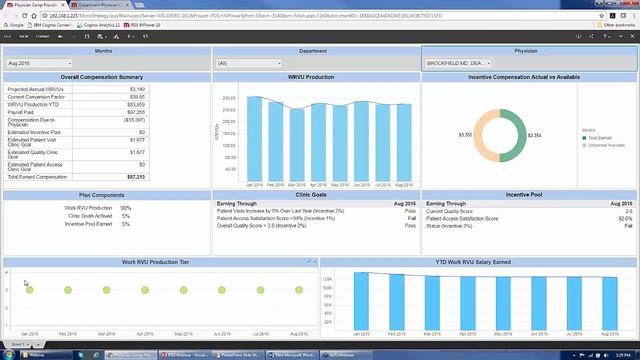Open the IBM Cognos Connection bookmark

(x=49, y=25)
